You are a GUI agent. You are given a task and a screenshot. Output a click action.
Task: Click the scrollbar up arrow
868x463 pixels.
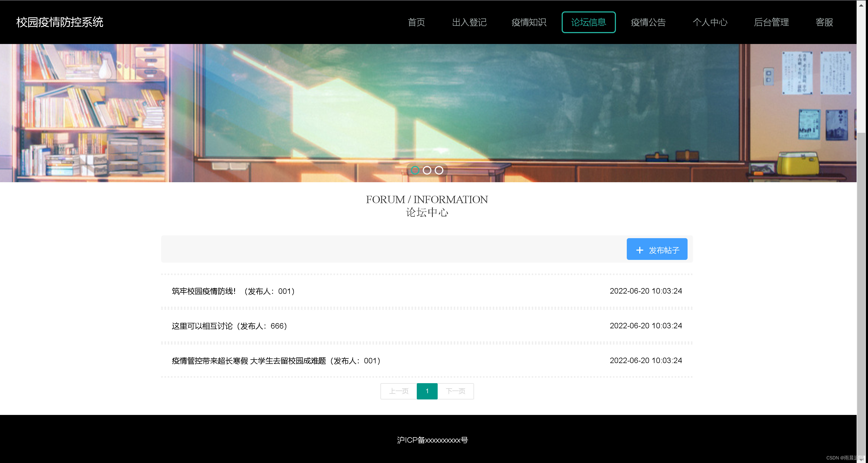click(861, 5)
